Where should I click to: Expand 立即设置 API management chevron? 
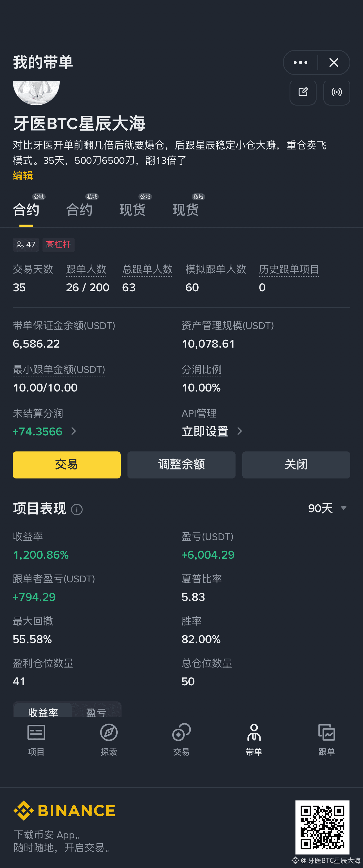click(239, 431)
